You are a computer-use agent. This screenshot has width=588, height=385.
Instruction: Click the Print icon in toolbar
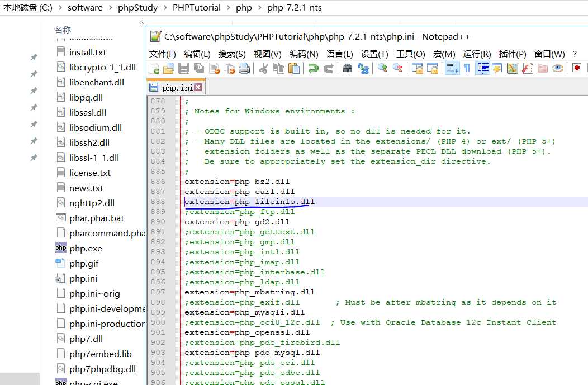point(244,68)
